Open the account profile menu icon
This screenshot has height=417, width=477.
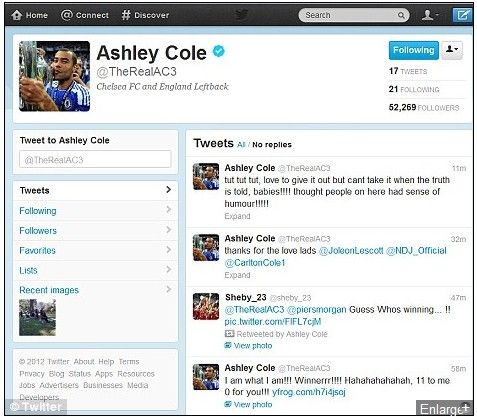click(x=430, y=15)
